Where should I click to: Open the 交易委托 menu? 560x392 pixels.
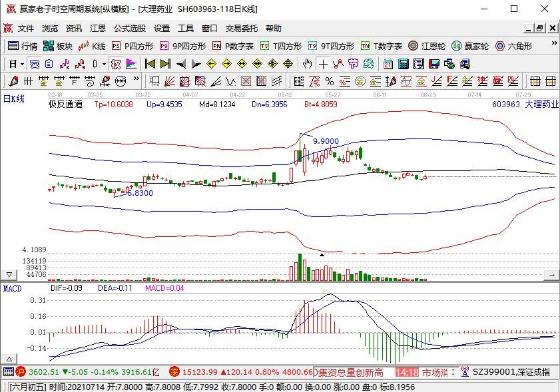coord(242,28)
